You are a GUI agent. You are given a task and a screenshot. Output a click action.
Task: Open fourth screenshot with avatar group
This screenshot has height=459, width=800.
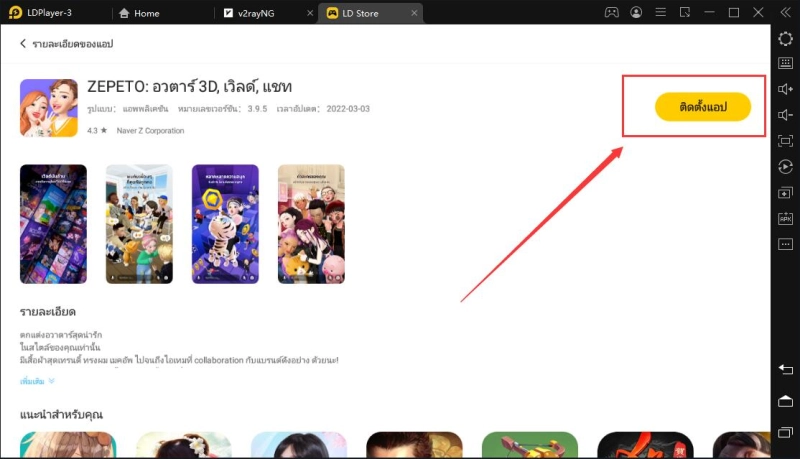311,224
